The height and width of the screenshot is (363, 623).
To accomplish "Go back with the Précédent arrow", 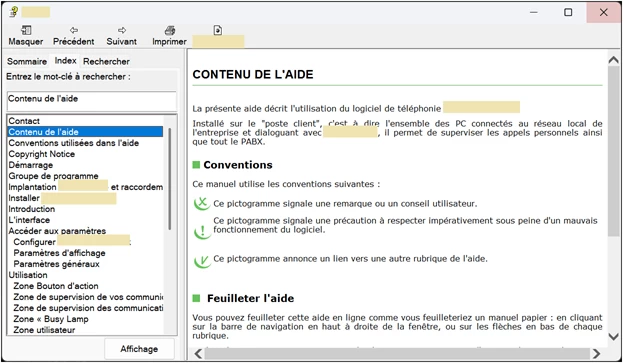I will click(74, 30).
